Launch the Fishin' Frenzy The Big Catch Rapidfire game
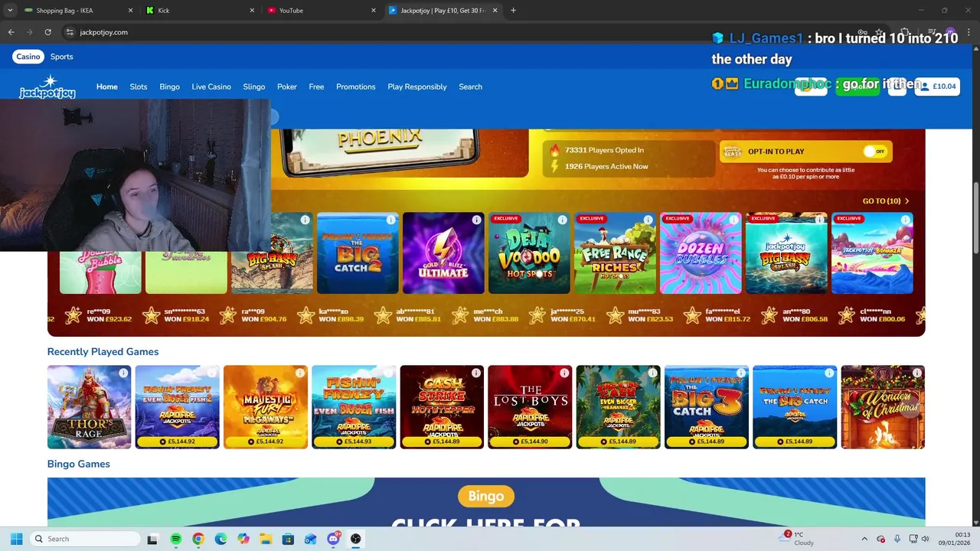 (795, 407)
